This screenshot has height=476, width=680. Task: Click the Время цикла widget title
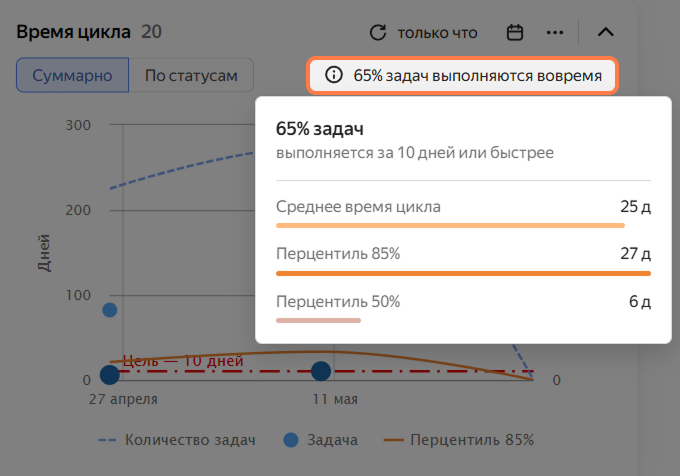pyautogui.click(x=73, y=32)
